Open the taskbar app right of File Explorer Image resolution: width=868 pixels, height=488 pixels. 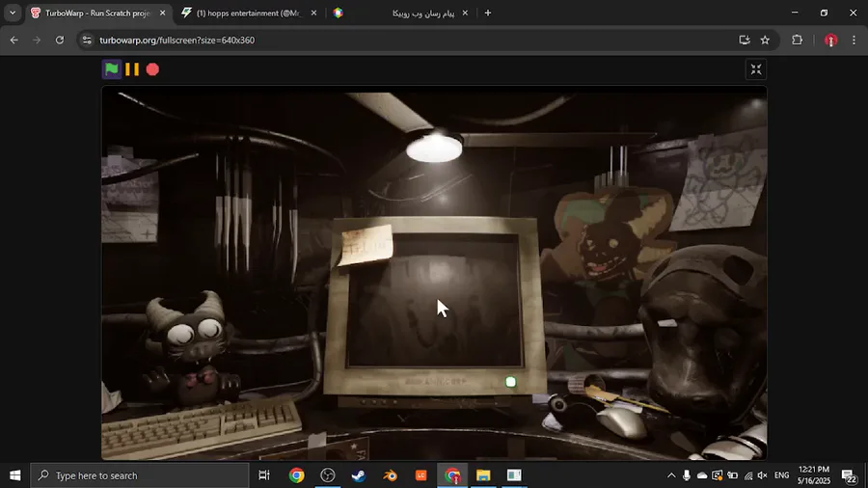(x=514, y=475)
